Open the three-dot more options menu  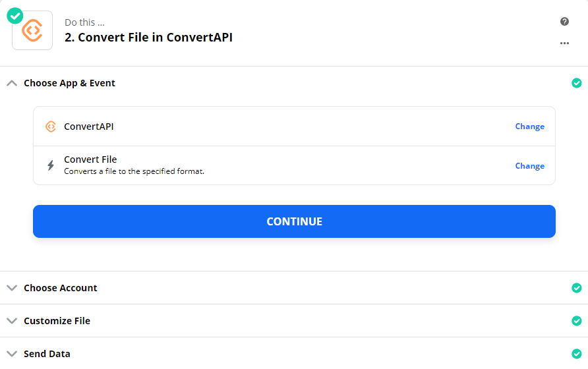564,43
